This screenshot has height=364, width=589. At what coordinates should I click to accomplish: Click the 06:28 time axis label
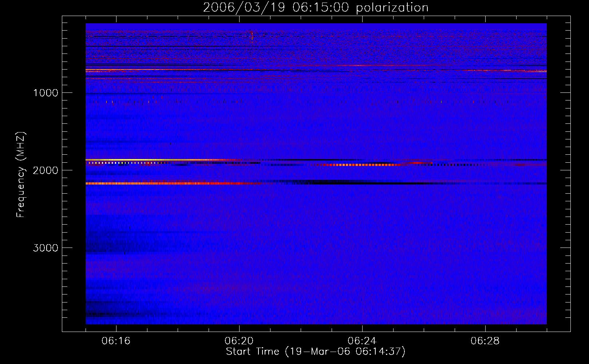pos(485,341)
